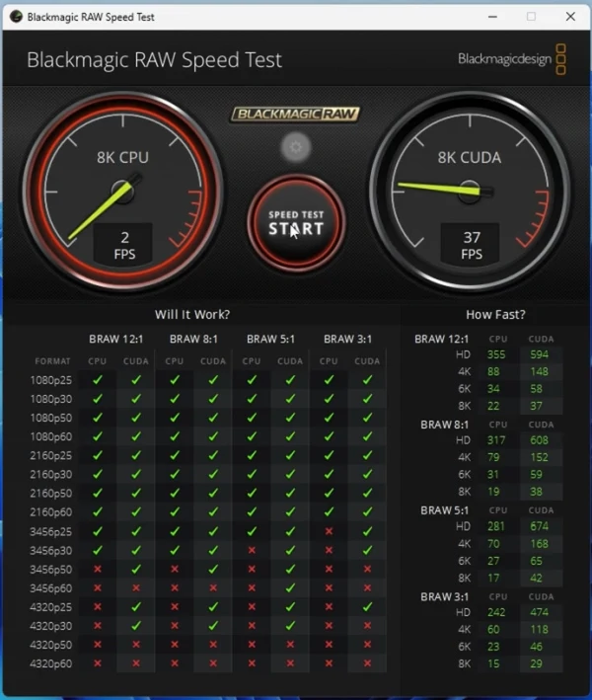Click the BRAW 12:1 HD CUDA value 594

pyautogui.click(x=539, y=354)
